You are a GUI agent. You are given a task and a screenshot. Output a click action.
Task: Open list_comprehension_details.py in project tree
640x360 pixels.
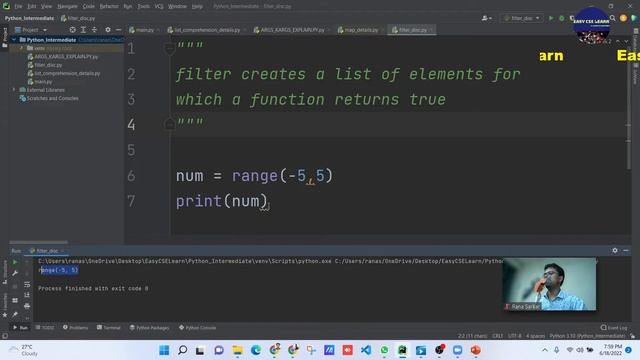(x=67, y=73)
